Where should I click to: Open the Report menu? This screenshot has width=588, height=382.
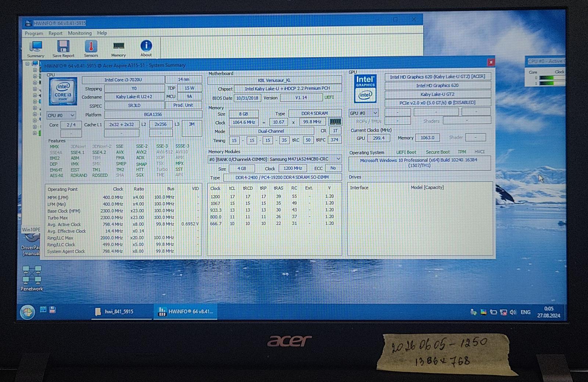pos(55,33)
